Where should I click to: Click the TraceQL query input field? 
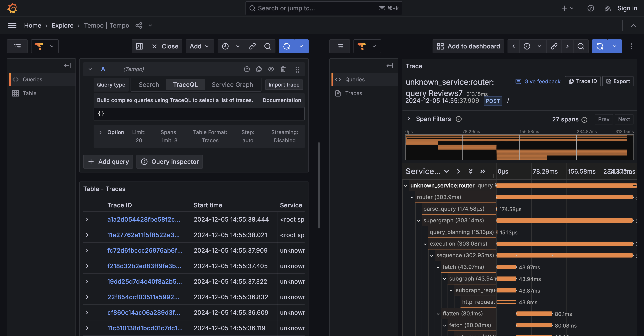pyautogui.click(x=199, y=114)
